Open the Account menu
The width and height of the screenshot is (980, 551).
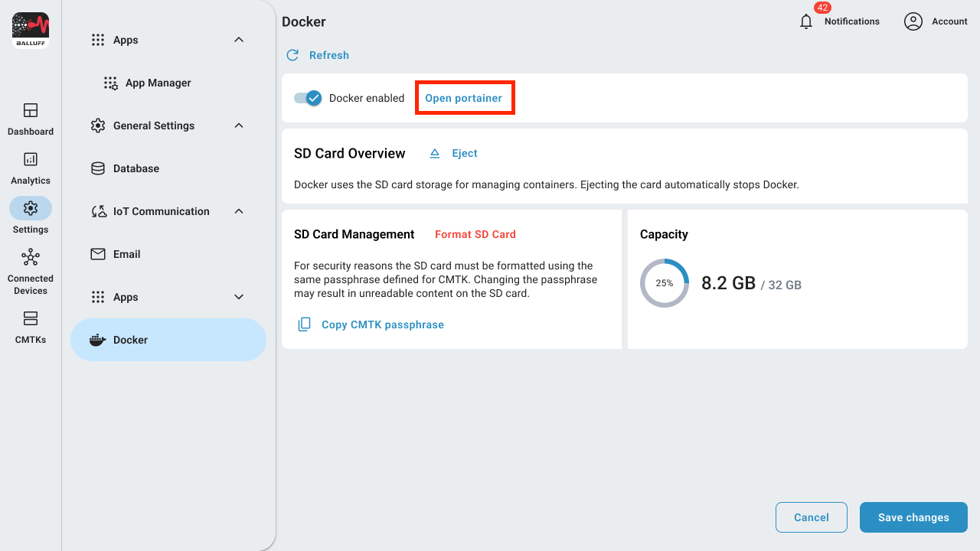tap(936, 21)
